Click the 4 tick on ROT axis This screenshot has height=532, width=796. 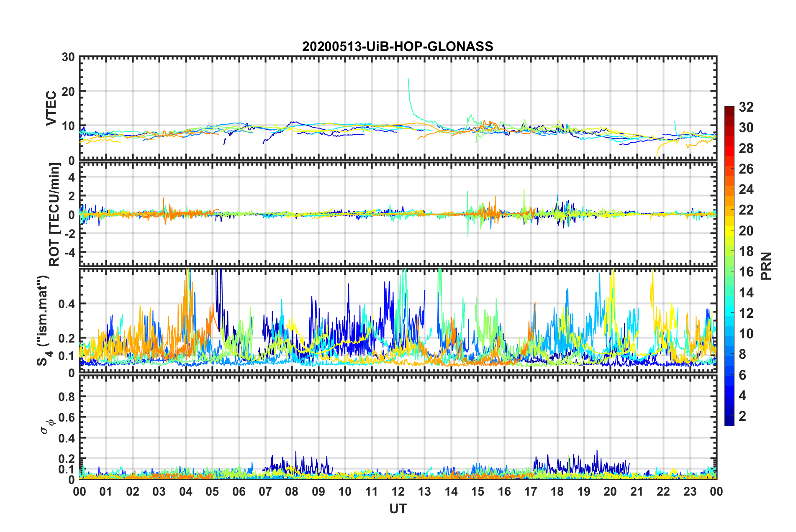tap(72, 177)
